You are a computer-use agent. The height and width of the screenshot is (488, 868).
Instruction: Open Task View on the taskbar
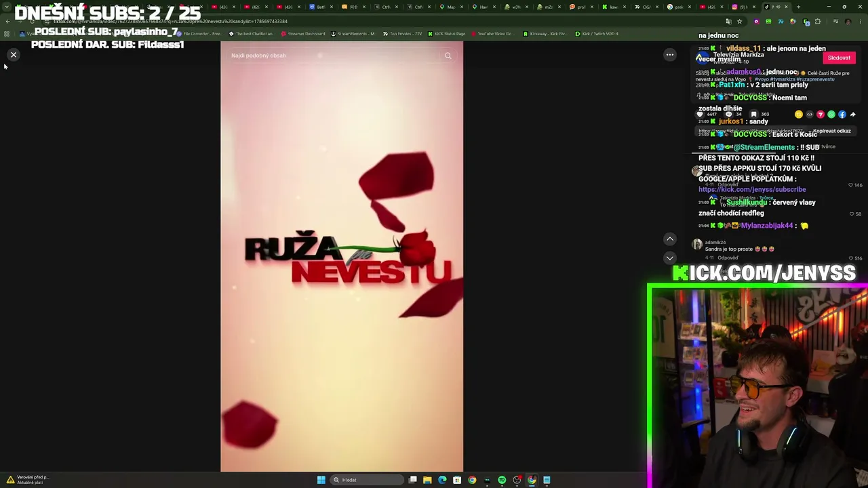click(x=412, y=480)
